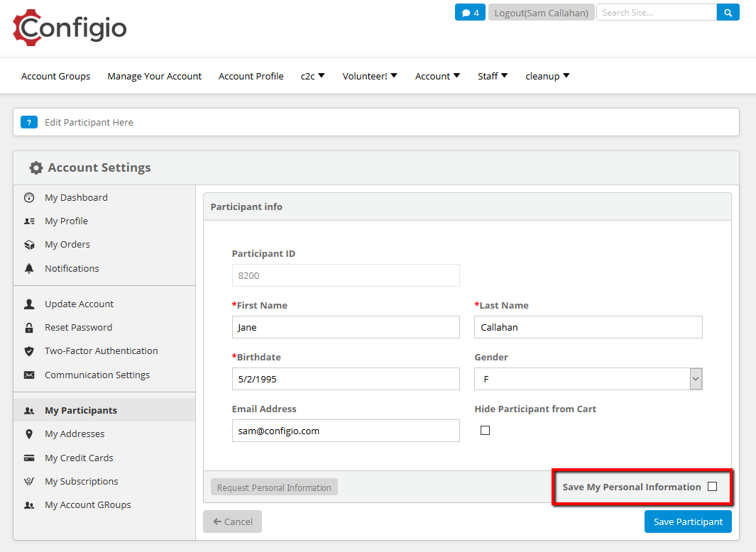Expand the cleanup menu

pyautogui.click(x=547, y=76)
